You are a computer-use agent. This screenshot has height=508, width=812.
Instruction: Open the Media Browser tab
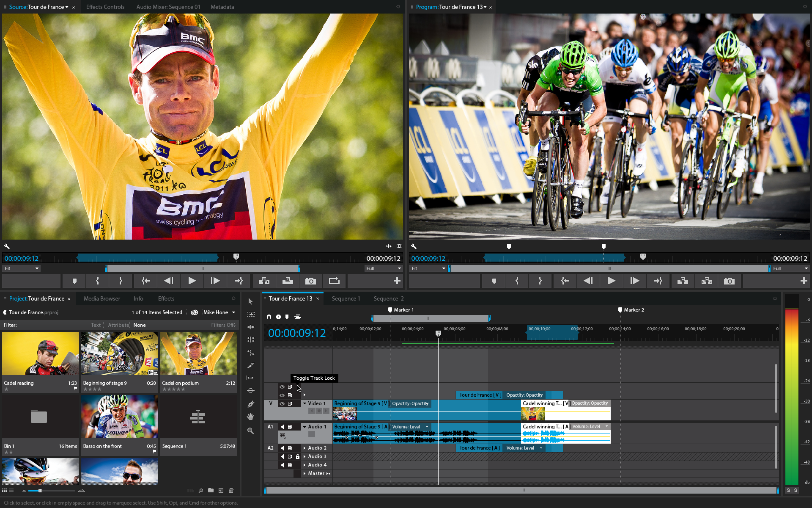click(102, 298)
